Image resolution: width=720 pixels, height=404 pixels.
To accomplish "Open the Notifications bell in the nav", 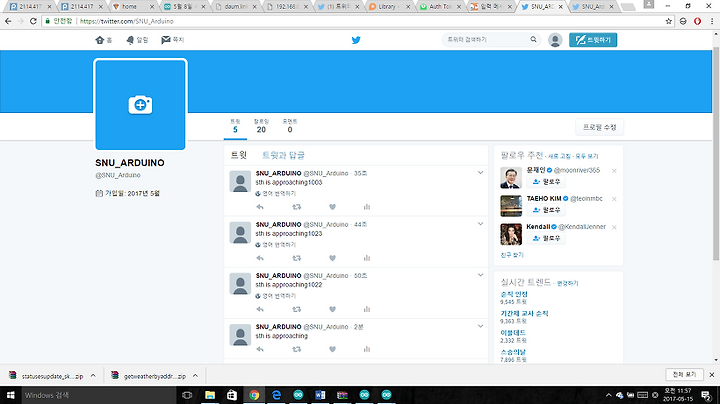I will click(x=137, y=40).
